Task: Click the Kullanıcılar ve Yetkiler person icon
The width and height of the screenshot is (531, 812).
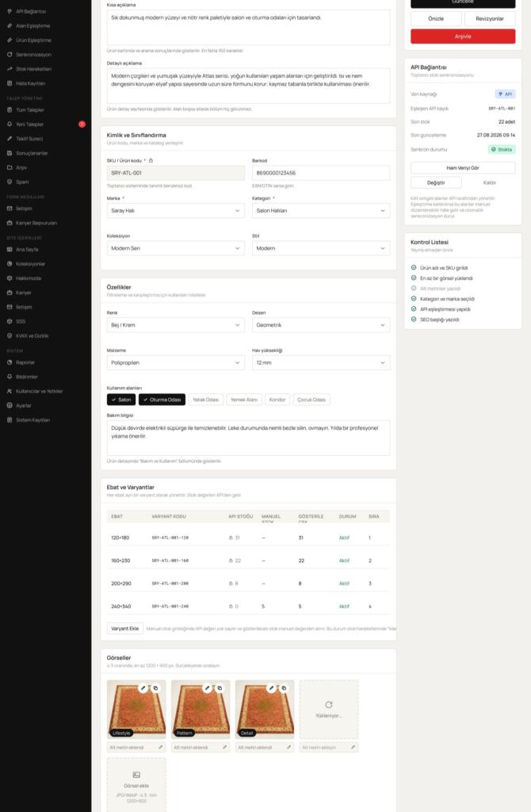Action: coord(10,391)
